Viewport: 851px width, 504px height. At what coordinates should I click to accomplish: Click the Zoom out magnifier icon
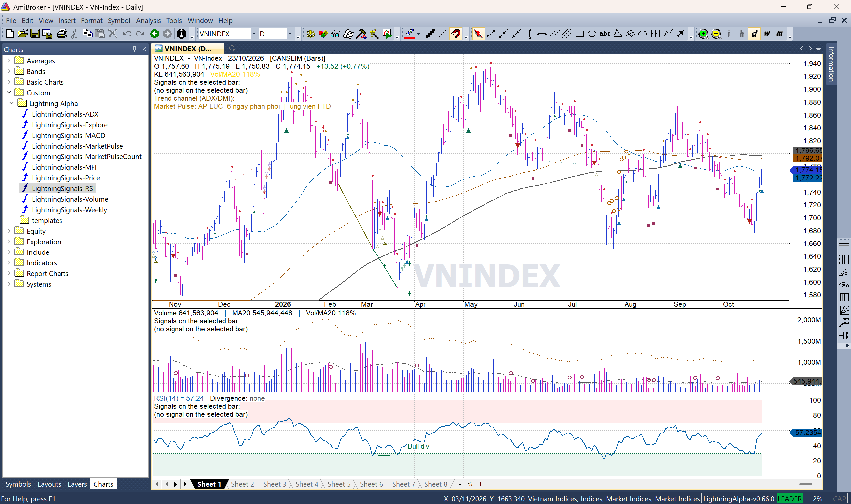[x=716, y=34]
